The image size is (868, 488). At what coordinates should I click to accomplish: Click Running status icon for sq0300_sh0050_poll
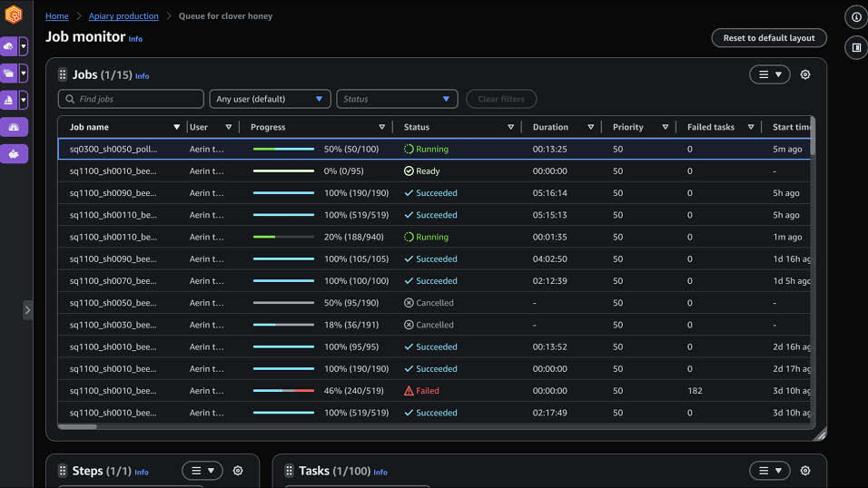409,149
